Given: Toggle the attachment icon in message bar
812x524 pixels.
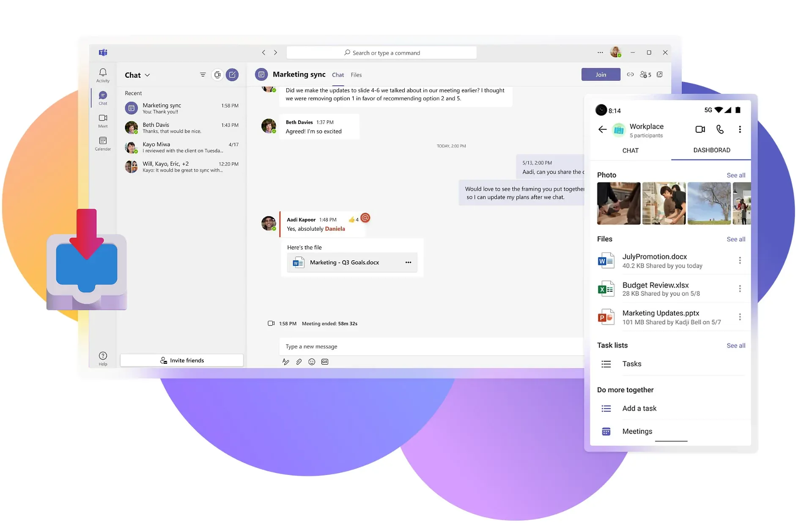Looking at the screenshot, I should [x=299, y=361].
